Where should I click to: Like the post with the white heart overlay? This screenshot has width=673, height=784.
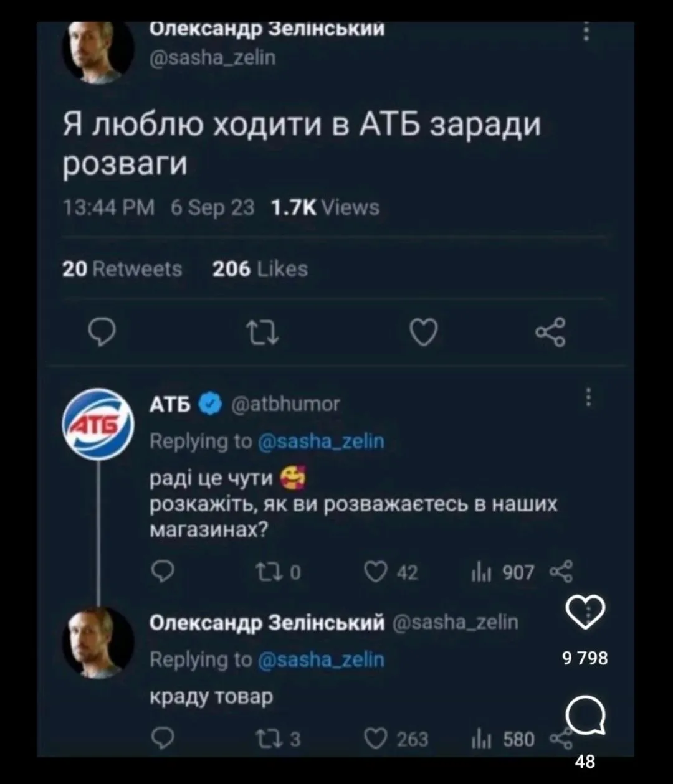[585, 613]
